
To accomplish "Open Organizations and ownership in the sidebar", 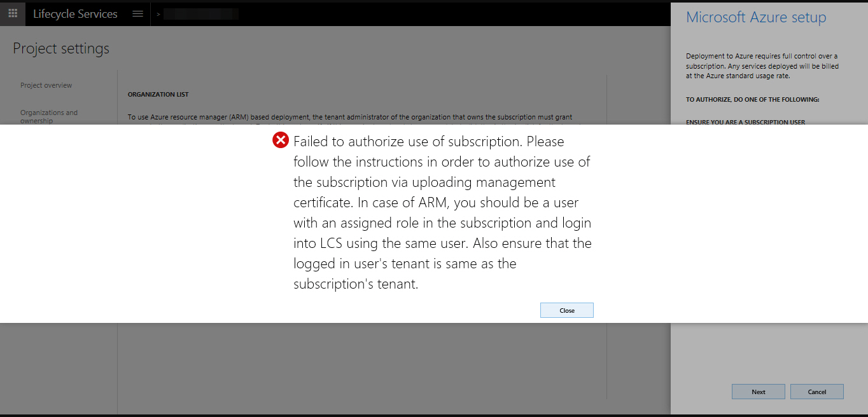I will pyautogui.click(x=49, y=116).
